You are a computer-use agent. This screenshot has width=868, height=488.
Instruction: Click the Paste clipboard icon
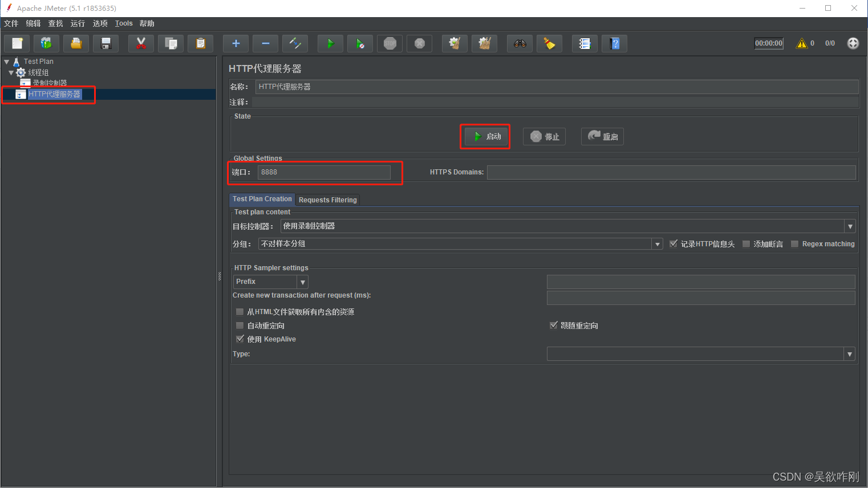(200, 43)
